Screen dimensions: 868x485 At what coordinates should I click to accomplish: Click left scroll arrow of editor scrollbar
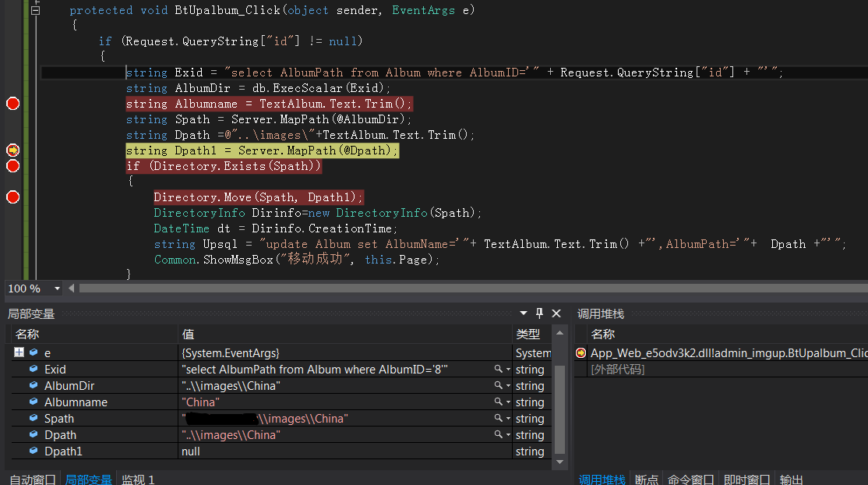coord(71,289)
